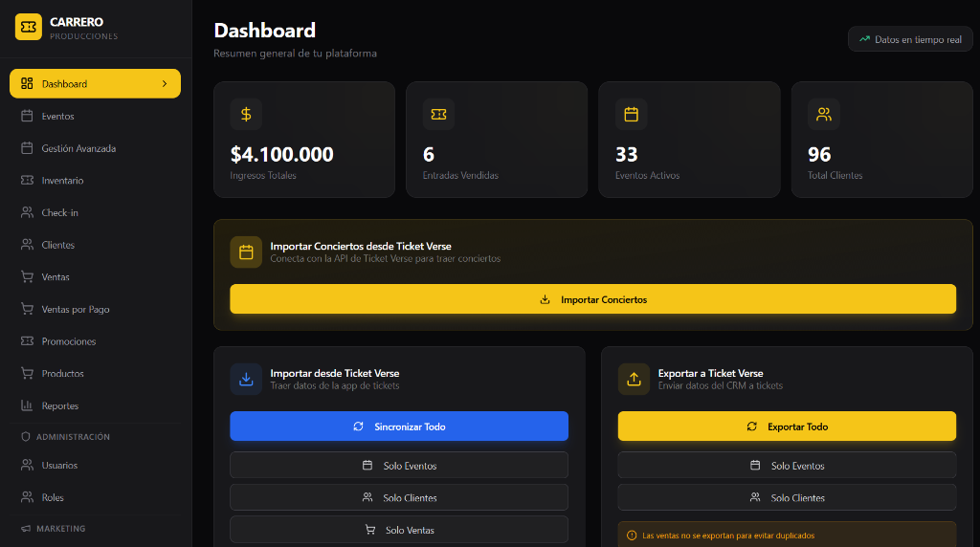Image resolution: width=980 pixels, height=547 pixels.
Task: Click the Administración shield icon
Action: click(26, 436)
